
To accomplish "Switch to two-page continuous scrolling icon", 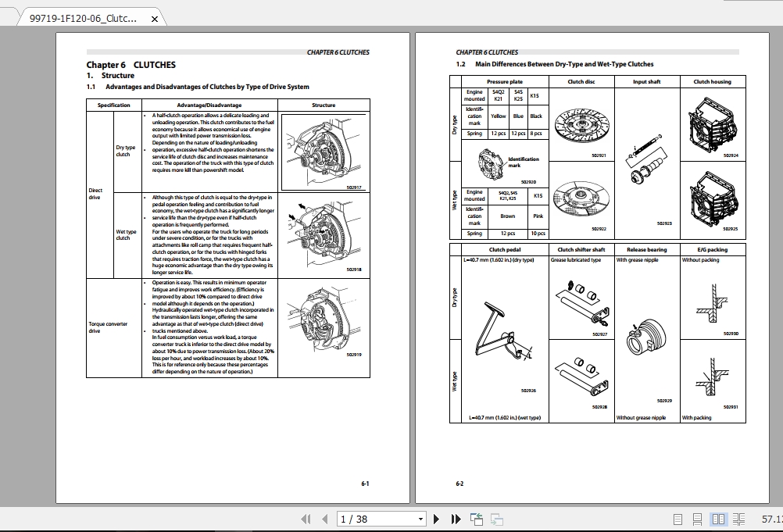I will coord(738,518).
